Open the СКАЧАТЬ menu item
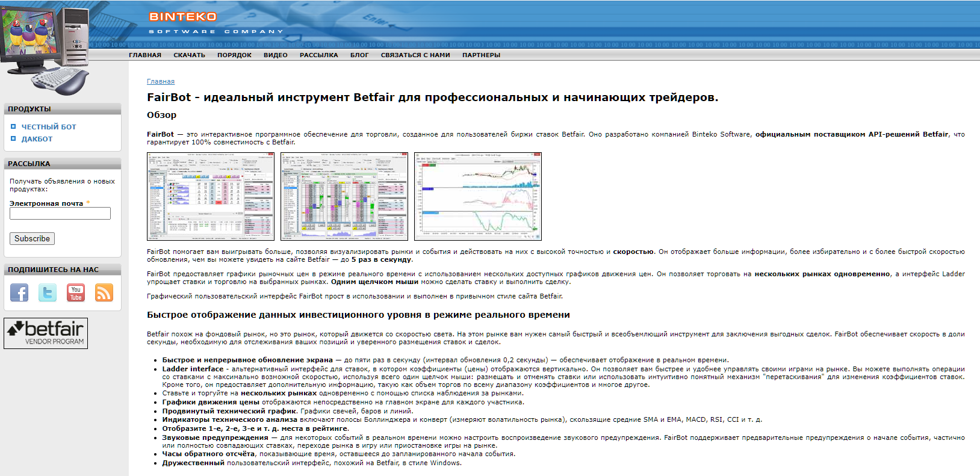The height and width of the screenshot is (476, 980). tap(190, 55)
